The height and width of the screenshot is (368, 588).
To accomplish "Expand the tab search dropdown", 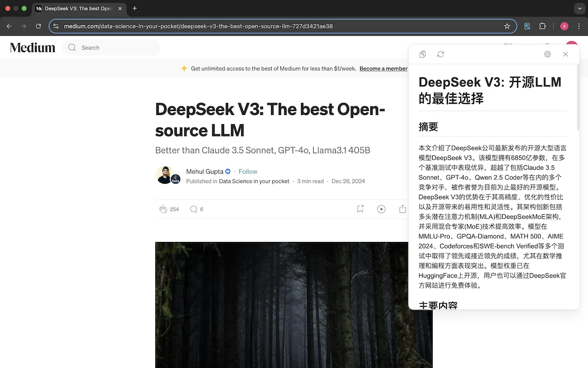I will click(580, 8).
